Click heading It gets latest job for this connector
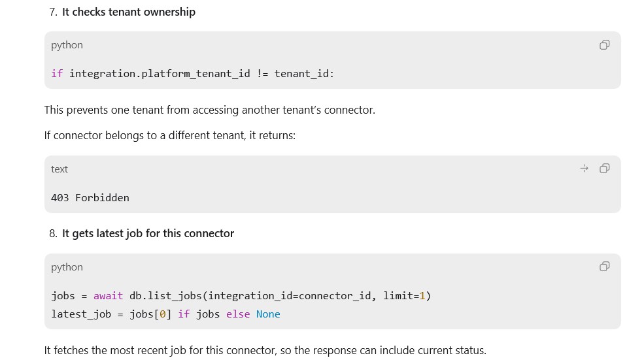The height and width of the screenshot is (360, 644). coord(148,233)
